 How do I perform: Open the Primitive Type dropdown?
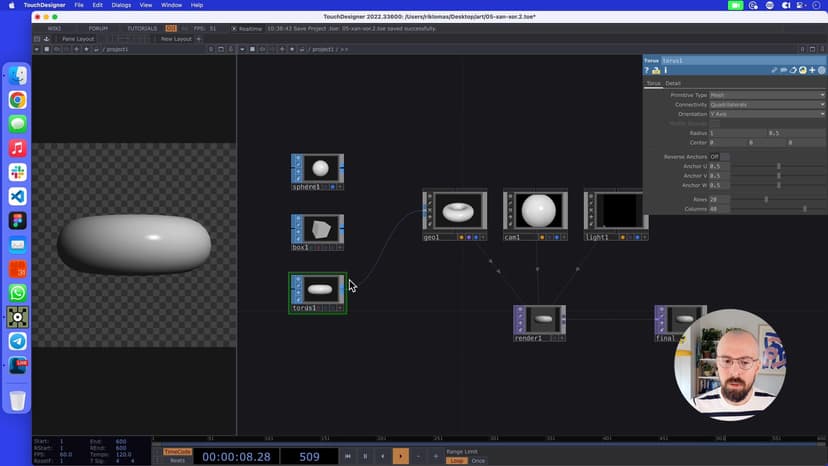click(766, 95)
